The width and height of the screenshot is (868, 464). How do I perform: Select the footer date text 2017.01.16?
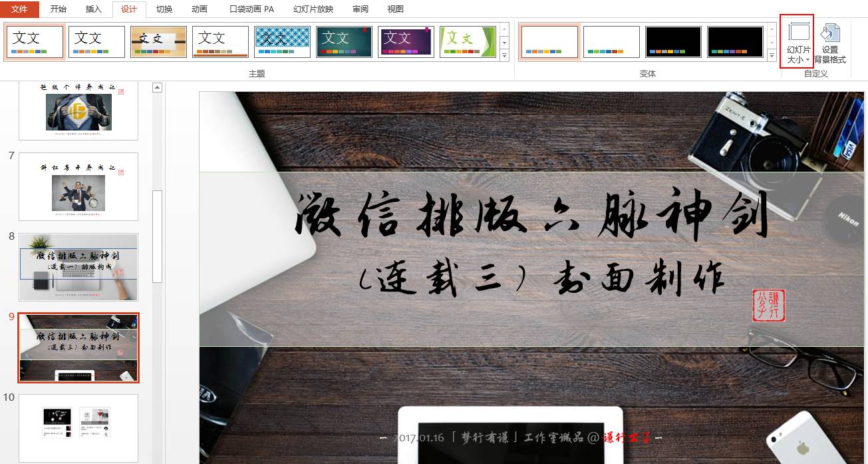click(418, 438)
